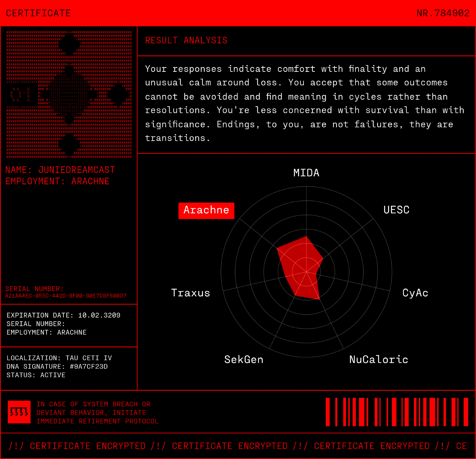This screenshot has width=476, height=459.
Task: Select the Traxus chart label
Action: (x=190, y=293)
